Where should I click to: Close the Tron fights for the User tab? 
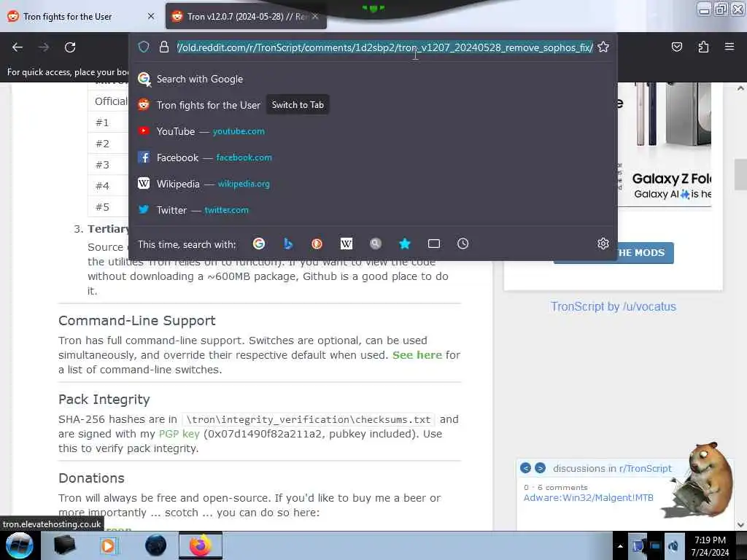[x=150, y=16]
